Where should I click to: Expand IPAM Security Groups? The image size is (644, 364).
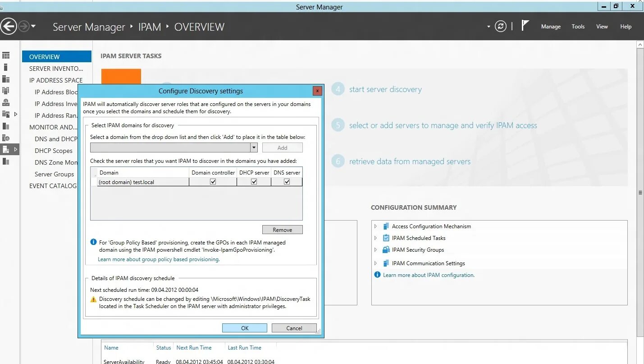pyautogui.click(x=376, y=250)
